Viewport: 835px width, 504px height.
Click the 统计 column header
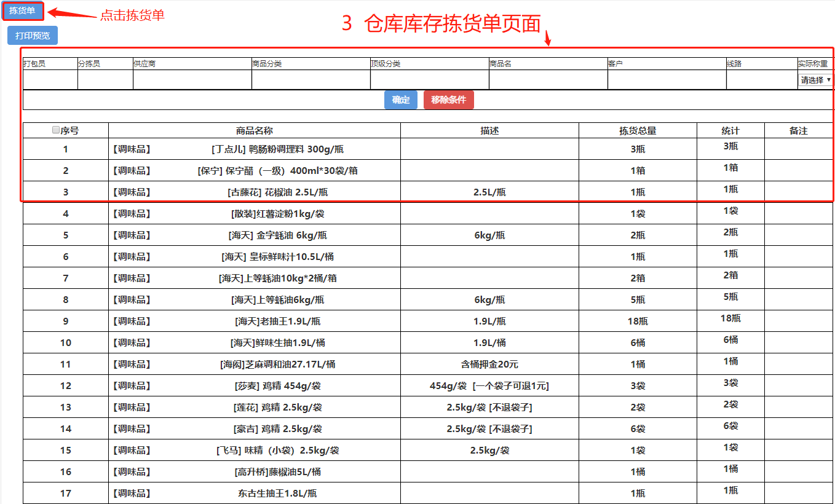(730, 131)
